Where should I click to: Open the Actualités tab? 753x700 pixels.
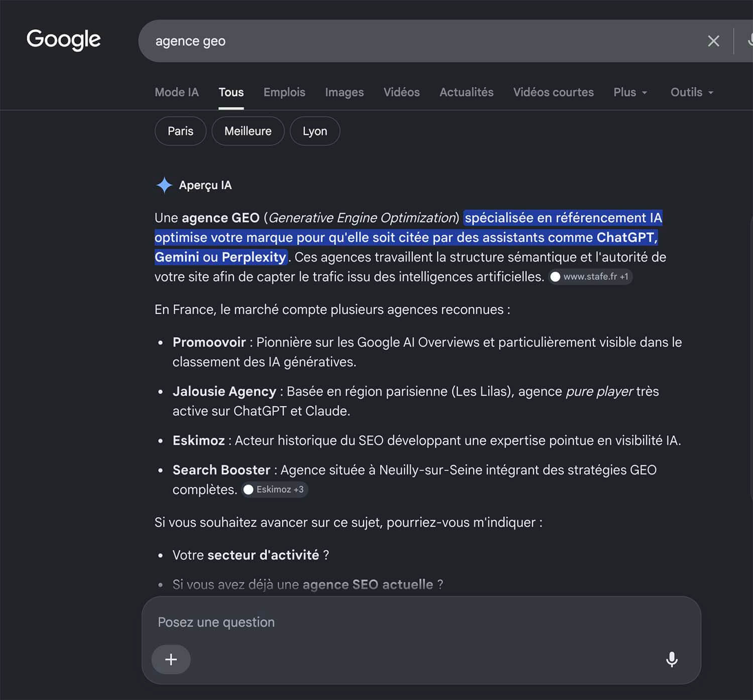466,92
